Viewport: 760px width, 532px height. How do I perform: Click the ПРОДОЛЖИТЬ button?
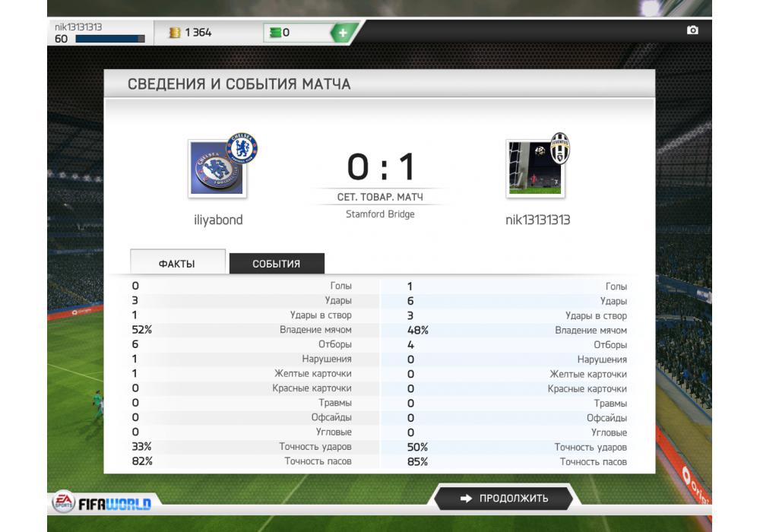point(504,498)
